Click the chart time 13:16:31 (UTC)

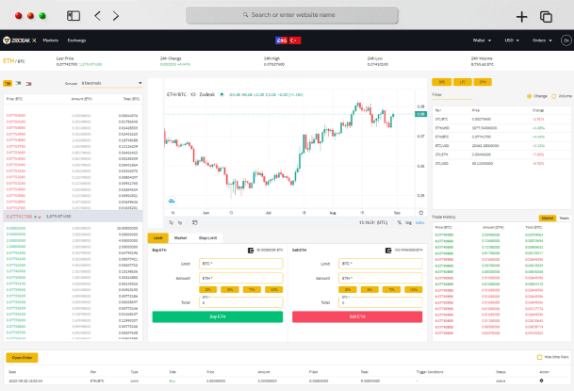pos(373,223)
